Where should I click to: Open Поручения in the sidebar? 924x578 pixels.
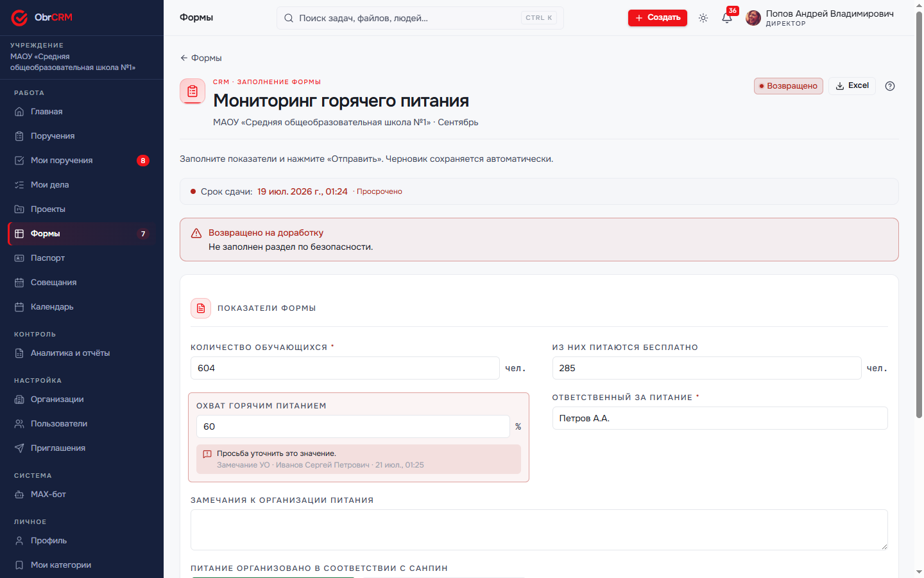[81, 136]
